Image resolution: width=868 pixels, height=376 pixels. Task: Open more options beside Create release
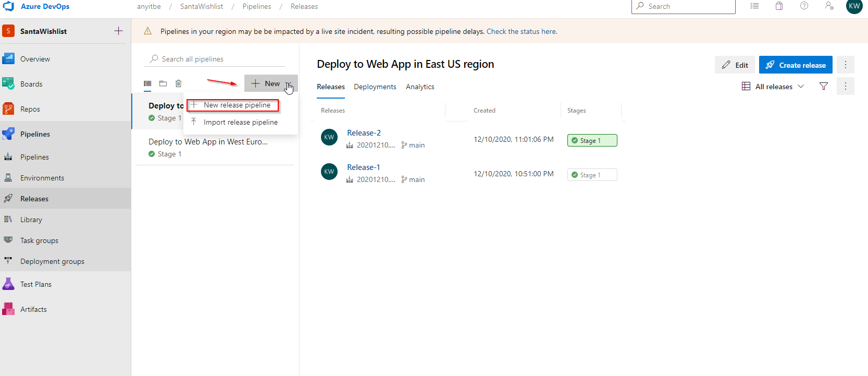846,65
